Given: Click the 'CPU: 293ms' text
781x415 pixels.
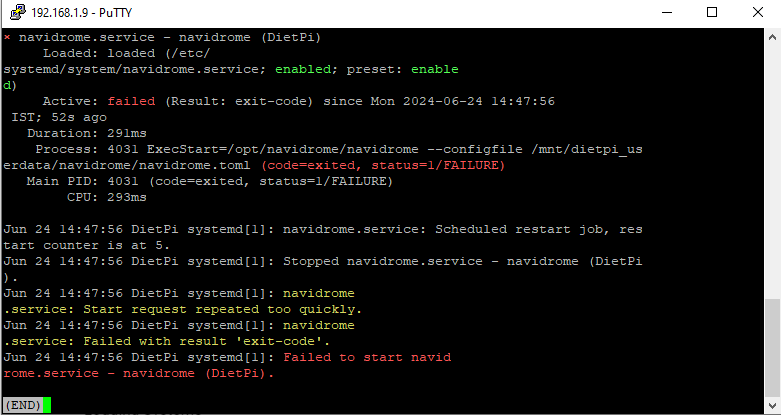Looking at the screenshot, I should [107, 197].
